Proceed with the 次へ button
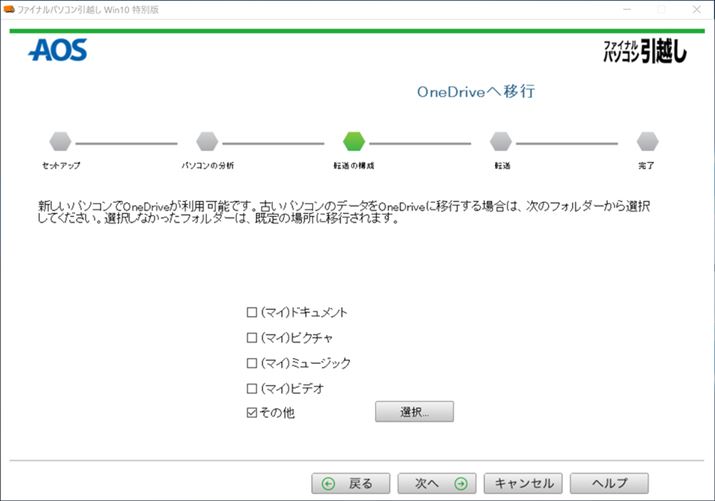The image size is (715, 501). point(437,483)
